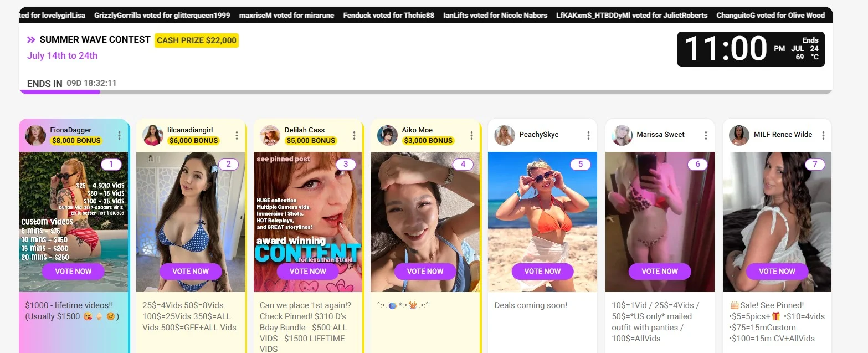Click the $6,000 BONUS badge

[194, 141]
